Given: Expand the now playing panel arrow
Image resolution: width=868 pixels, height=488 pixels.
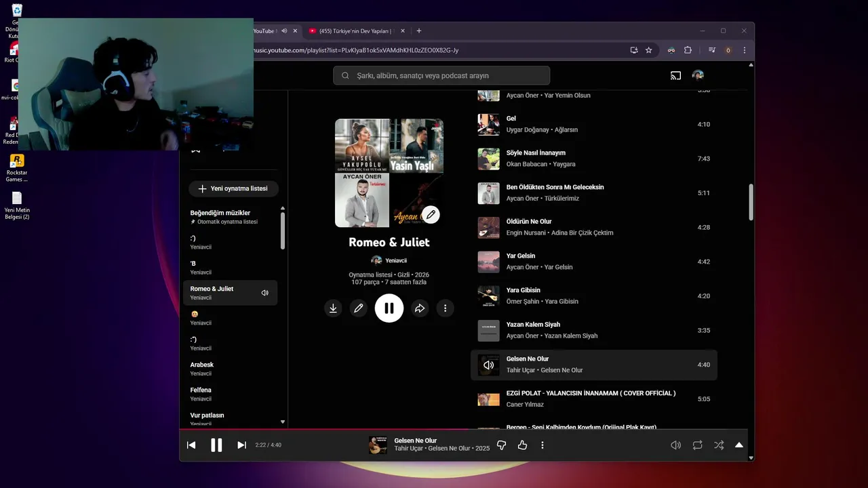Looking at the screenshot, I should [x=739, y=445].
